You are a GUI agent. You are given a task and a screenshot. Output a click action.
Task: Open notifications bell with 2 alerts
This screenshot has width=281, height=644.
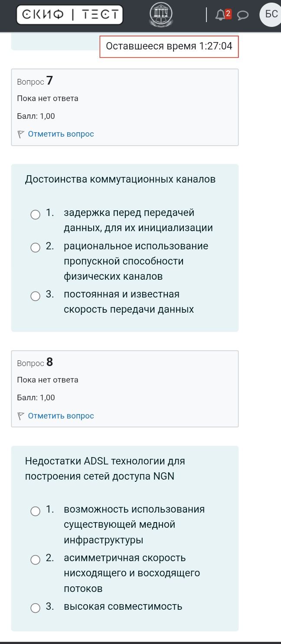coord(223,15)
